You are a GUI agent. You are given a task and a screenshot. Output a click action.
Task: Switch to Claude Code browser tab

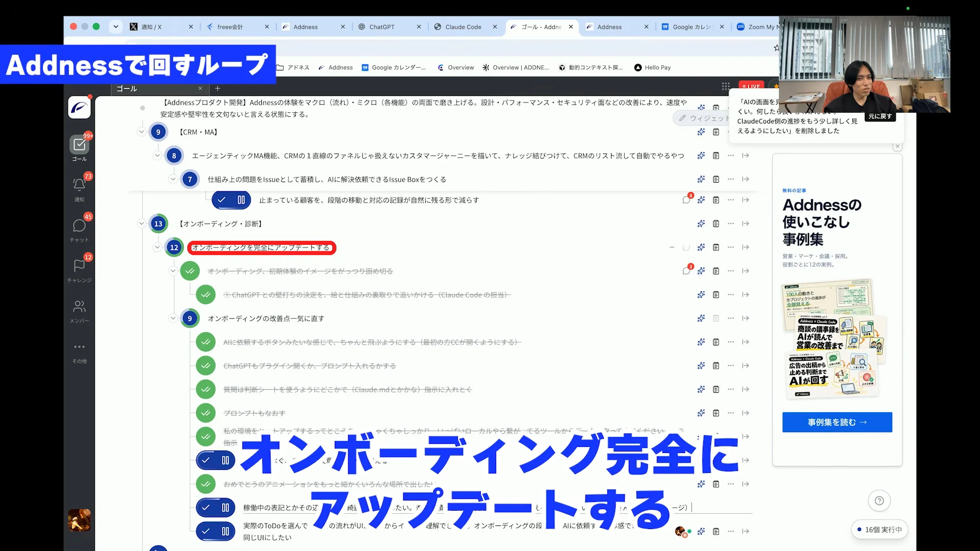tap(465, 27)
